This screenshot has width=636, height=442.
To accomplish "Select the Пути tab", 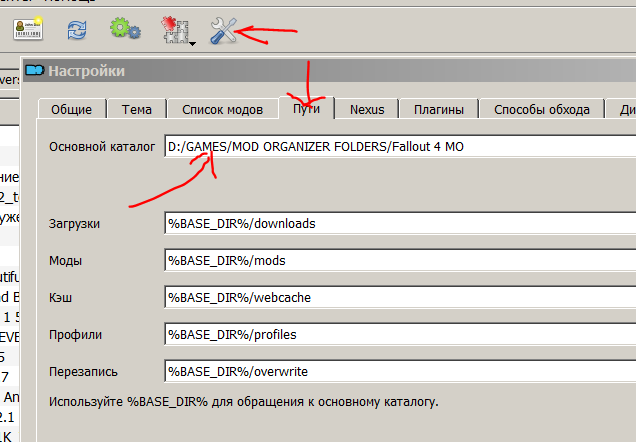I will click(x=306, y=109).
